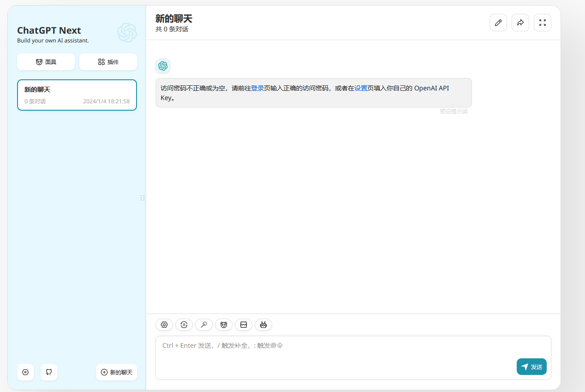The height and width of the screenshot is (392, 585).
Task: Click the mask face icon above input
Action: pyautogui.click(x=224, y=325)
